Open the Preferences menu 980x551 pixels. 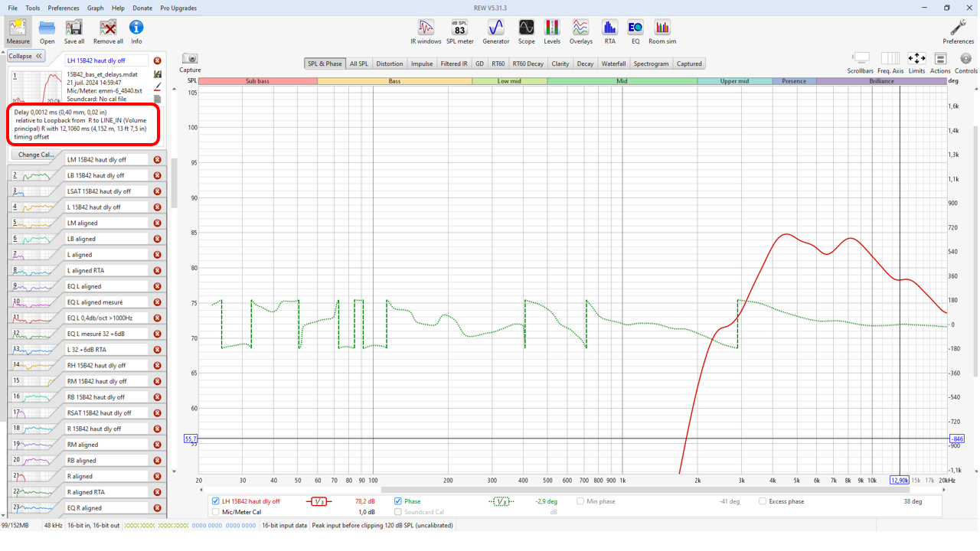coord(64,8)
